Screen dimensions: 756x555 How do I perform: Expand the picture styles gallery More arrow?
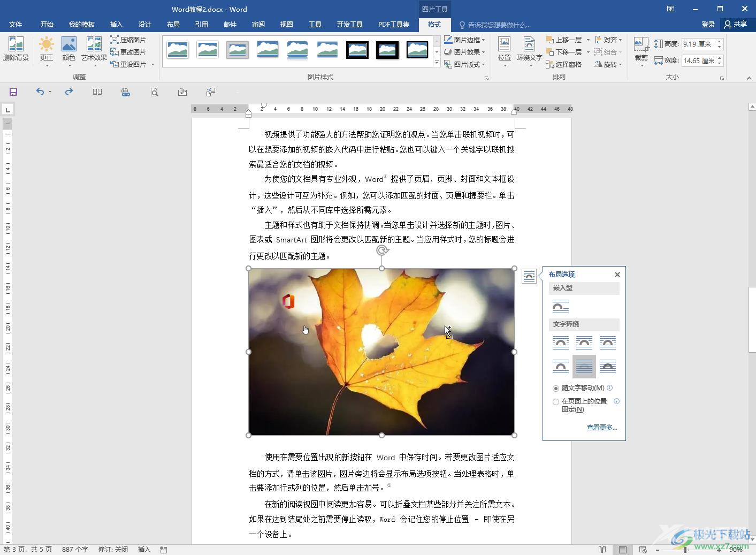point(437,63)
